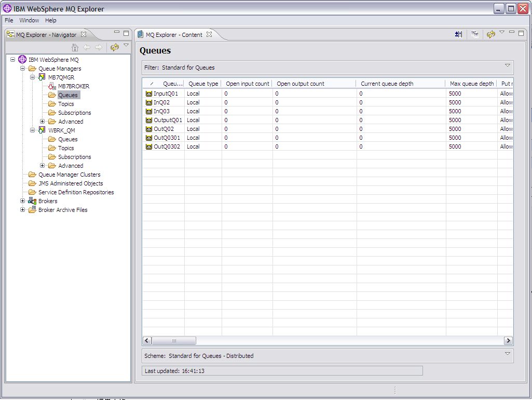Viewport: 532px width, 400px height.
Task: Select Queues folder under MB7QMGR
Action: pos(68,95)
